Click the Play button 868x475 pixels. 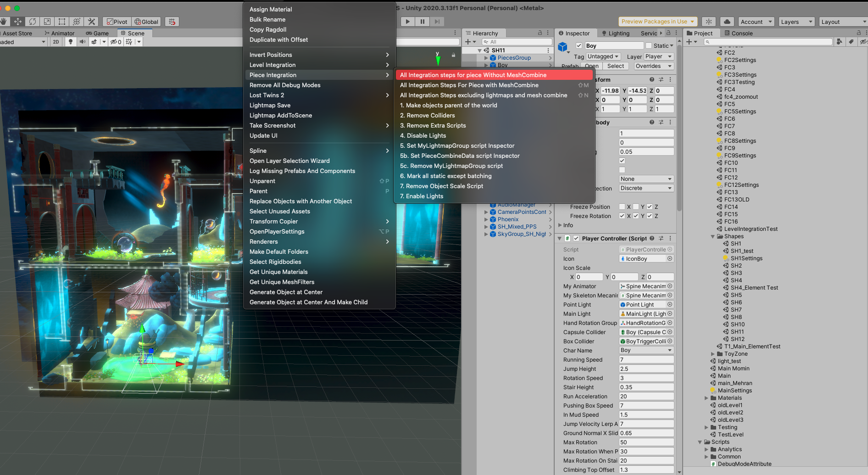pyautogui.click(x=407, y=22)
